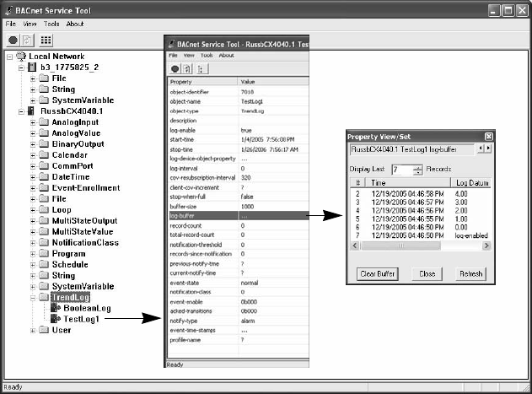
Task: Click the Schedule folder icon
Action: coord(44,264)
